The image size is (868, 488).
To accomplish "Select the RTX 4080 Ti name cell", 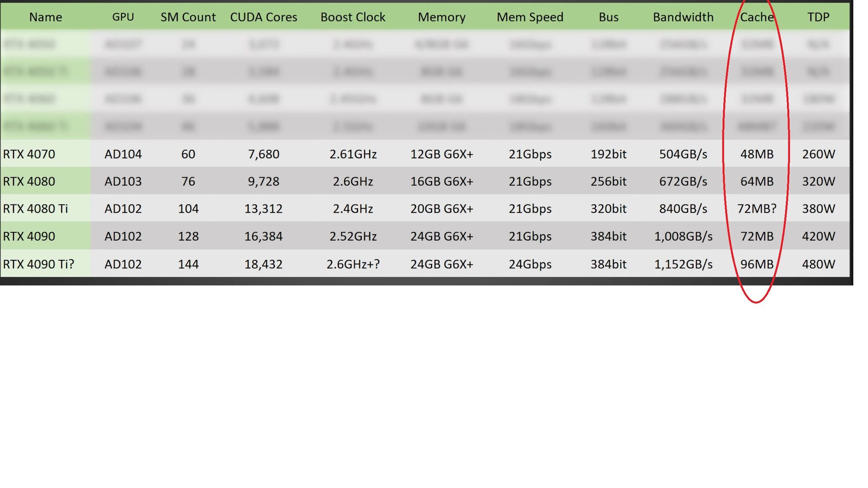I will point(35,209).
